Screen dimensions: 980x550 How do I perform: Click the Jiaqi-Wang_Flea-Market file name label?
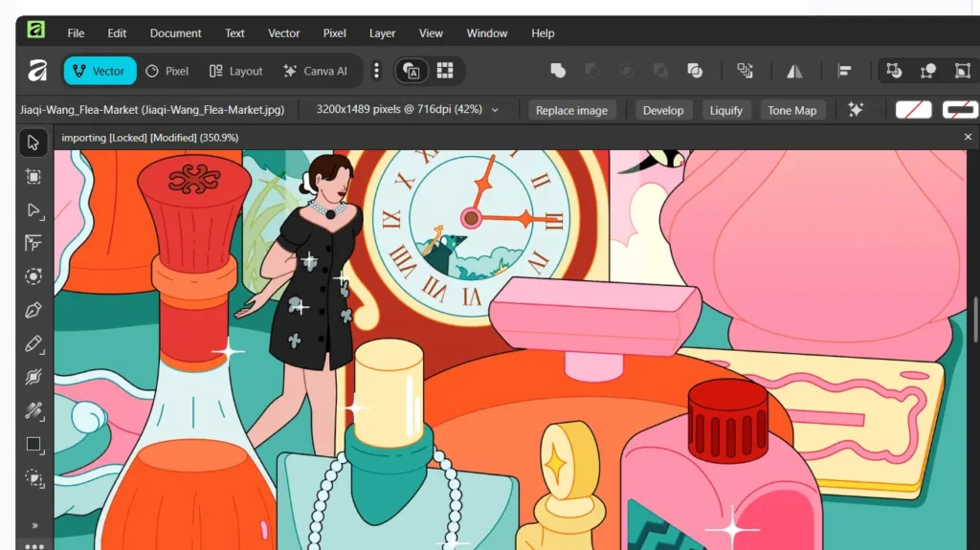[152, 109]
